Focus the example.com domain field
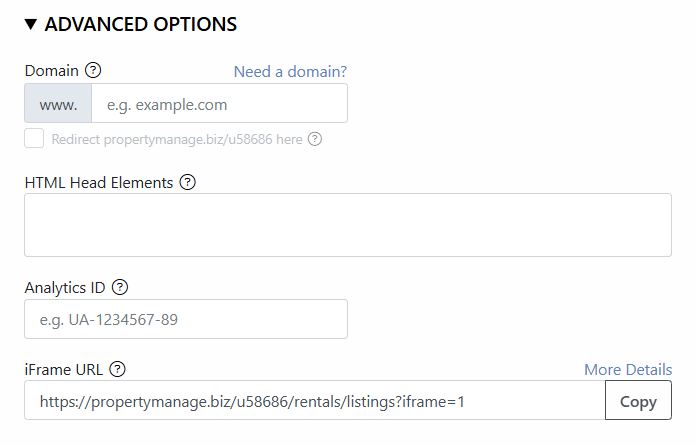Viewport: 696px width, 446px height. click(219, 103)
